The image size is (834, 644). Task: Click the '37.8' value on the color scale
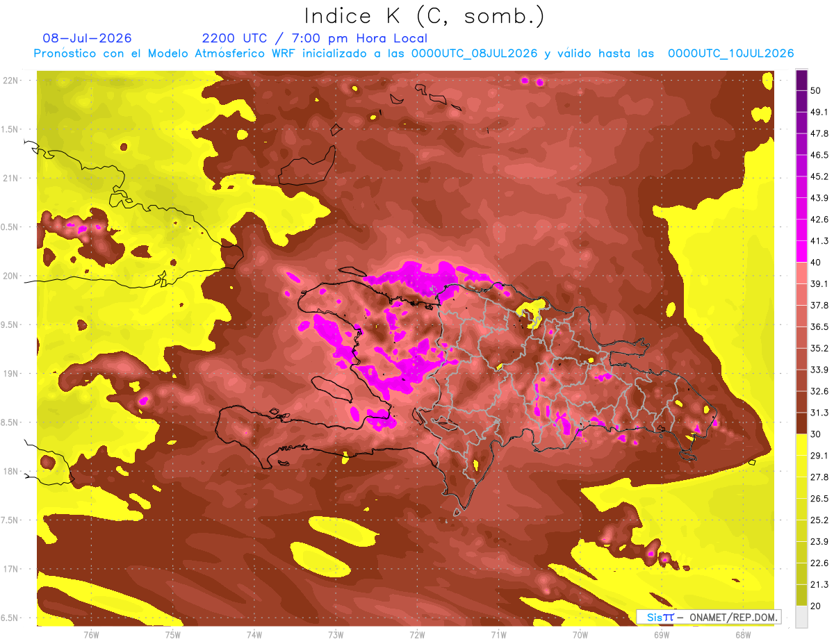click(819, 305)
